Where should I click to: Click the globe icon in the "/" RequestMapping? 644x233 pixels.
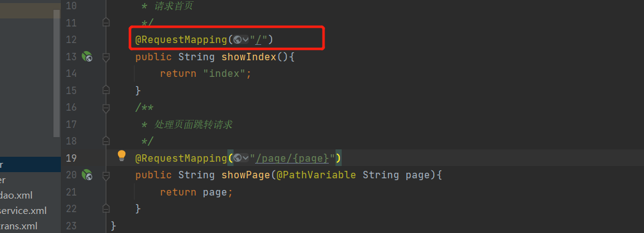pos(237,39)
